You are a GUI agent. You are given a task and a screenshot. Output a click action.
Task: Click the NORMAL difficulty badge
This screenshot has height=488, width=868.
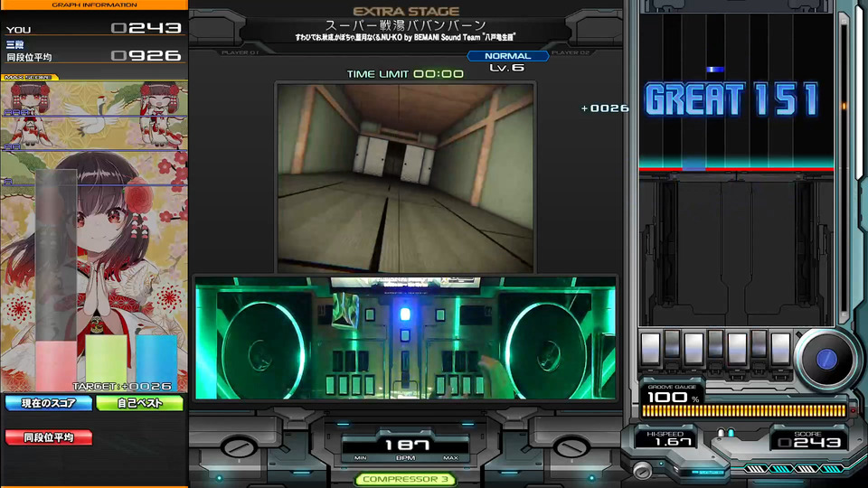(507, 56)
